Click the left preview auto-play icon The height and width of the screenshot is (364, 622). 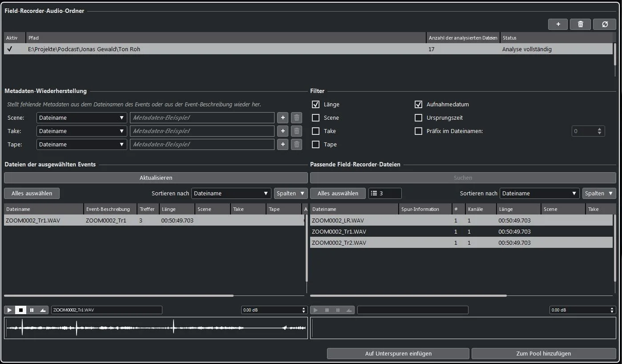[x=43, y=310]
